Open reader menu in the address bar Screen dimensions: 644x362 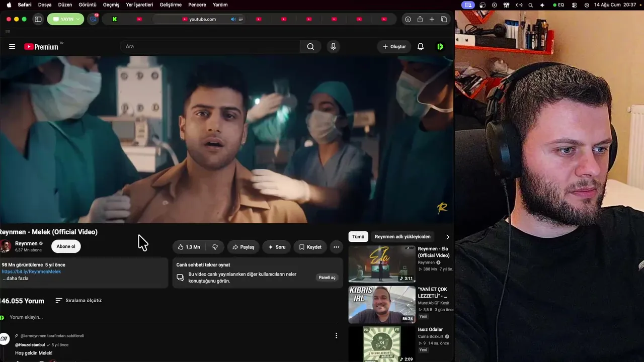240,19
